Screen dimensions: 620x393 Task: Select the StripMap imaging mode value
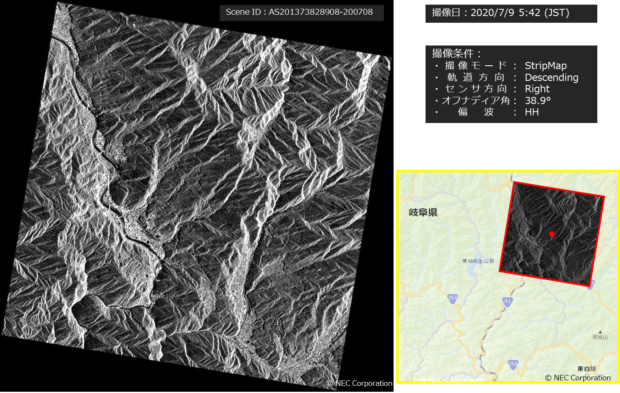[545, 66]
